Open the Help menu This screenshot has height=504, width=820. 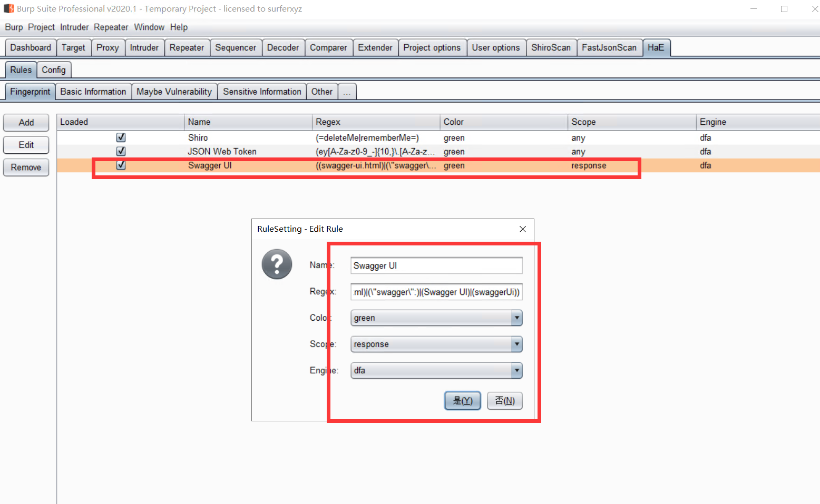179,27
